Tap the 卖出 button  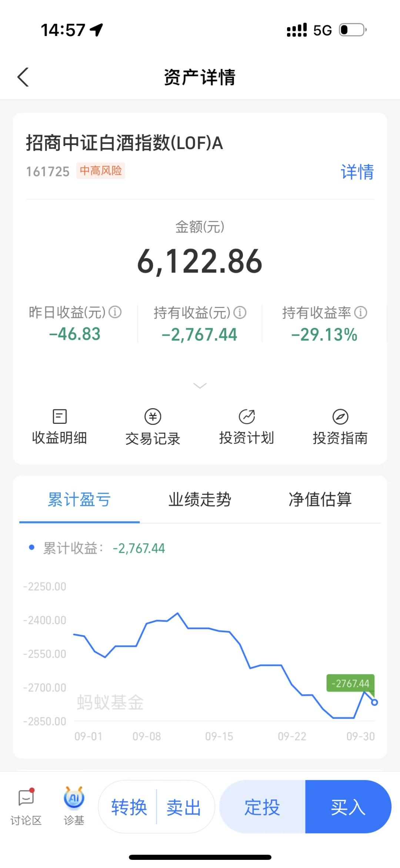[x=184, y=807]
